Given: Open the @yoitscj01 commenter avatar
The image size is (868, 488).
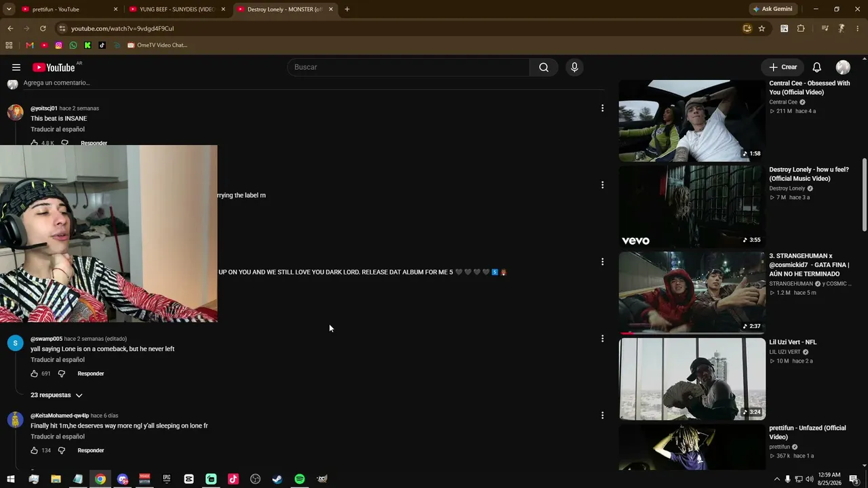Looking at the screenshot, I should [x=15, y=113].
